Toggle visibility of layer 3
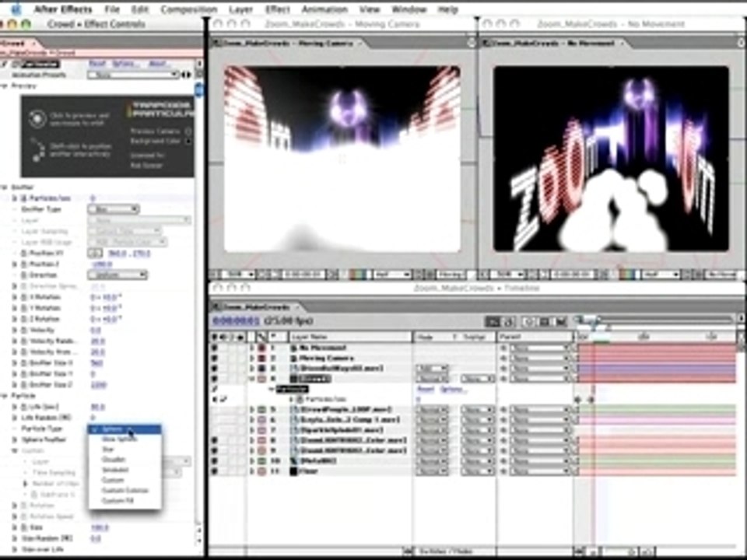Viewport: 747px width, 560px height. point(215,369)
